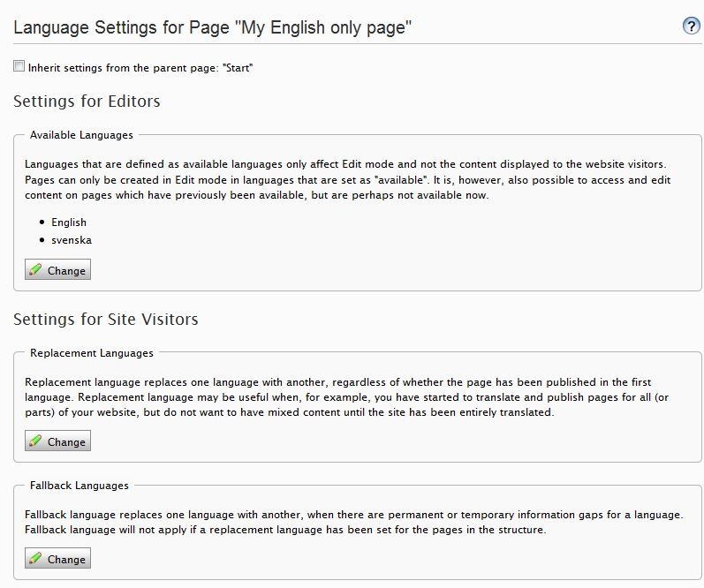This screenshot has height=588, width=704.
Task: Click the 'Inherit settings from the parent page' label
Action: click(140, 67)
